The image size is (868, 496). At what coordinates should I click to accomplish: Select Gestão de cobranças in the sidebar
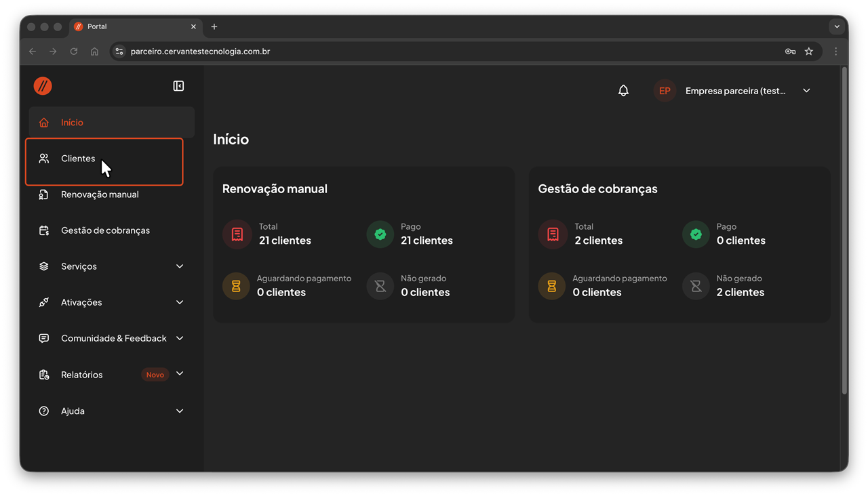[x=105, y=230]
